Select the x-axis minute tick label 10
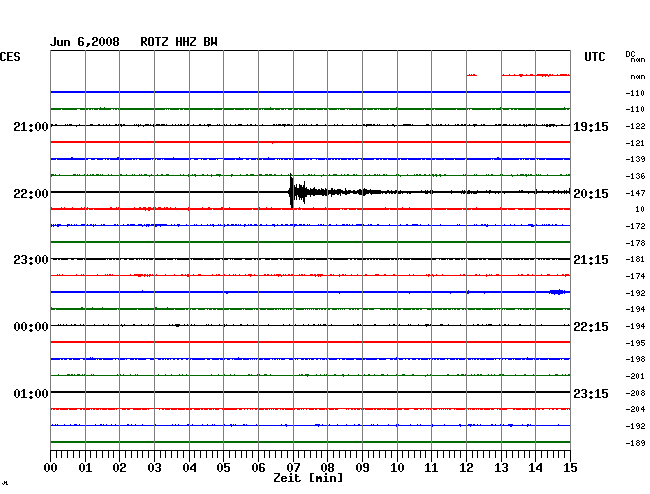650x494 pixels. pos(397,468)
